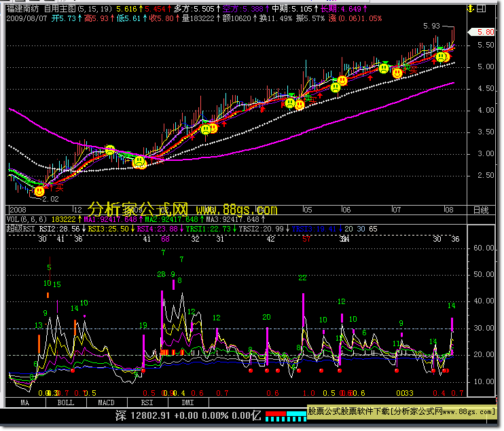Click the VOL(6,6,6) indicator title
Image resolution: width=504 pixels, height=431 pixels.
(26, 219)
